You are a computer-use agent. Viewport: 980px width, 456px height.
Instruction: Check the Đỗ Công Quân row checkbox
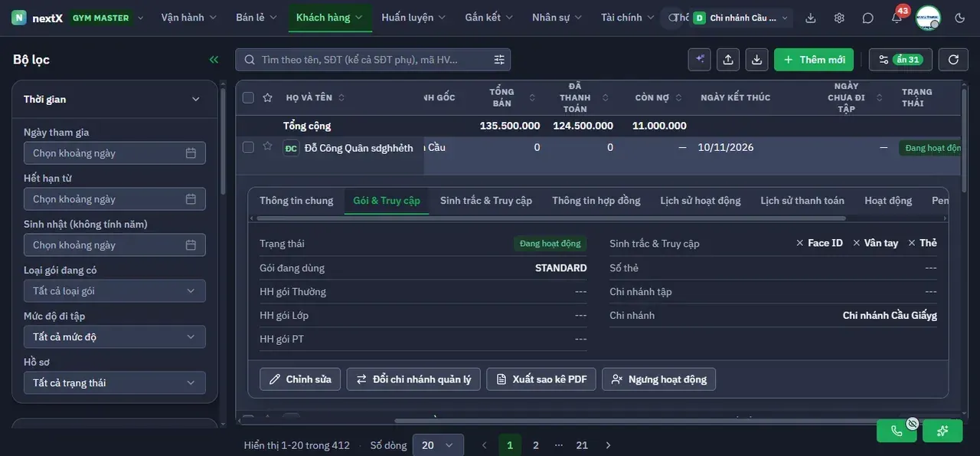click(248, 147)
